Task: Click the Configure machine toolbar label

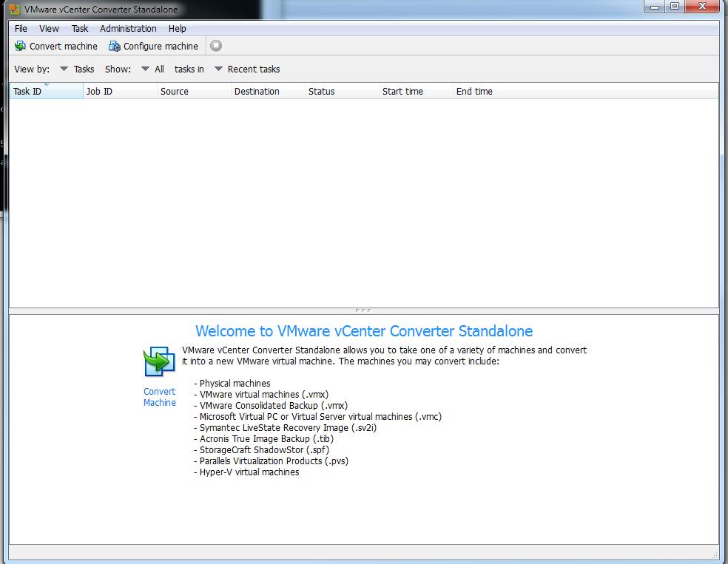Action: tap(161, 46)
